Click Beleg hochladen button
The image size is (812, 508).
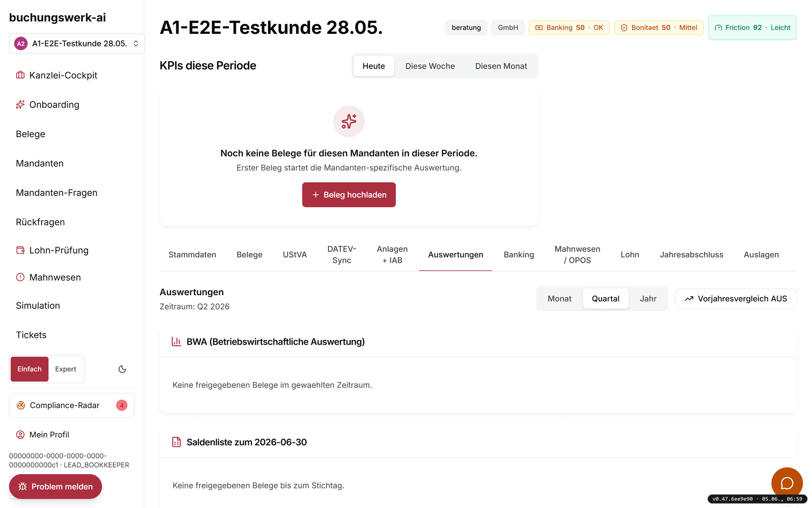click(349, 195)
